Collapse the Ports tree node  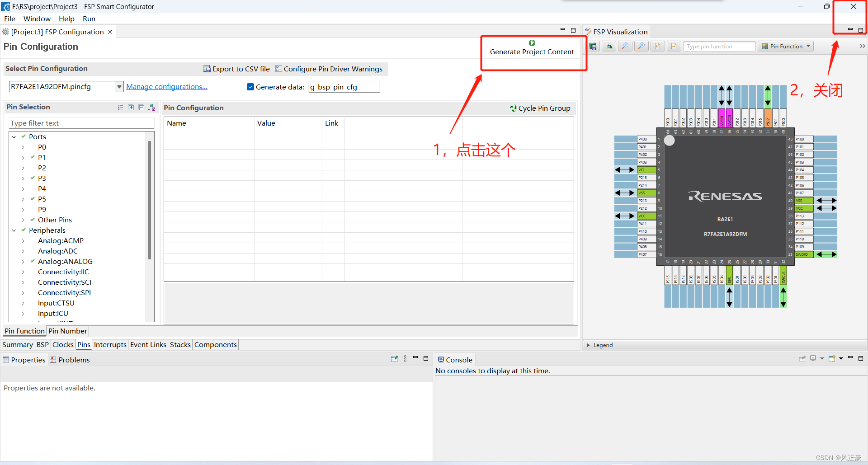coord(14,137)
